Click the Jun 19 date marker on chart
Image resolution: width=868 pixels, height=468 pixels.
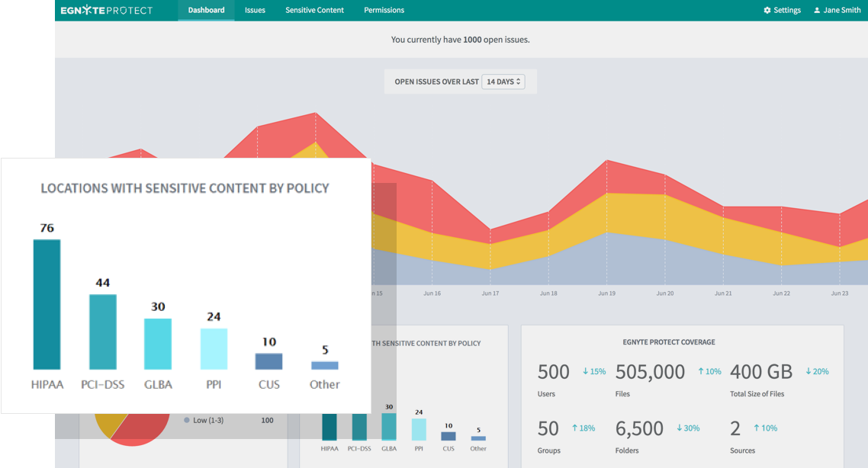(x=606, y=293)
